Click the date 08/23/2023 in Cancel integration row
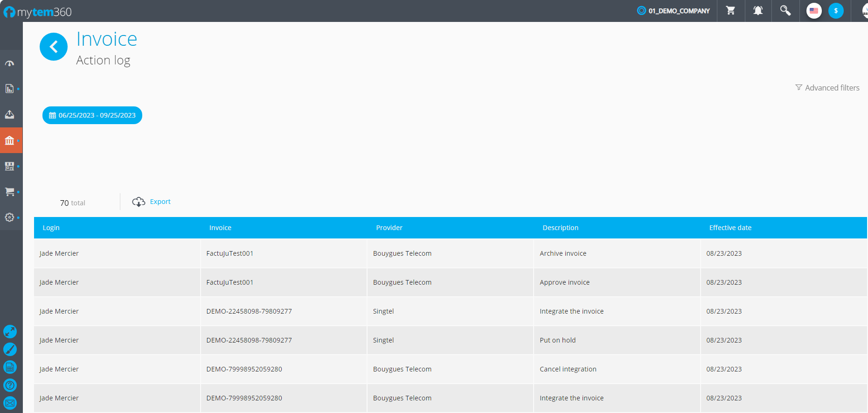 click(724, 369)
